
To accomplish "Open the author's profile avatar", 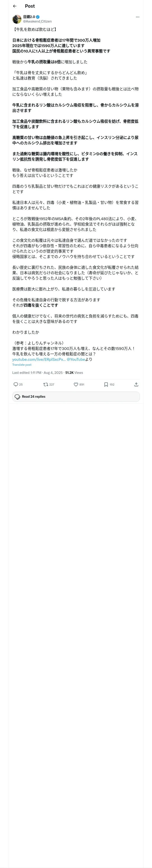I will coord(17,19).
